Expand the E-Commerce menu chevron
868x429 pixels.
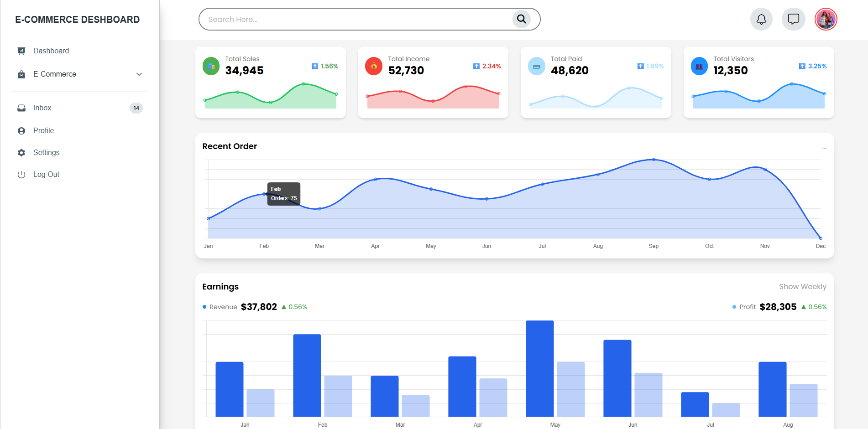click(139, 74)
